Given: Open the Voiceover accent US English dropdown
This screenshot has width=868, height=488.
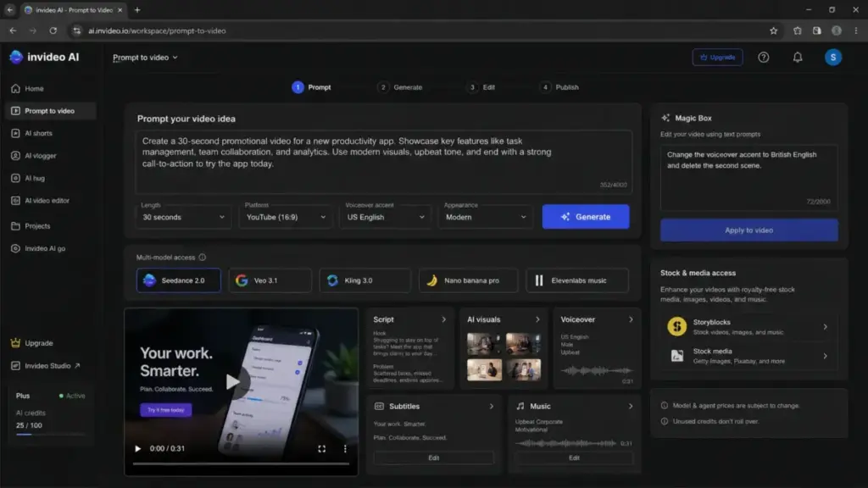Looking at the screenshot, I should pyautogui.click(x=386, y=218).
